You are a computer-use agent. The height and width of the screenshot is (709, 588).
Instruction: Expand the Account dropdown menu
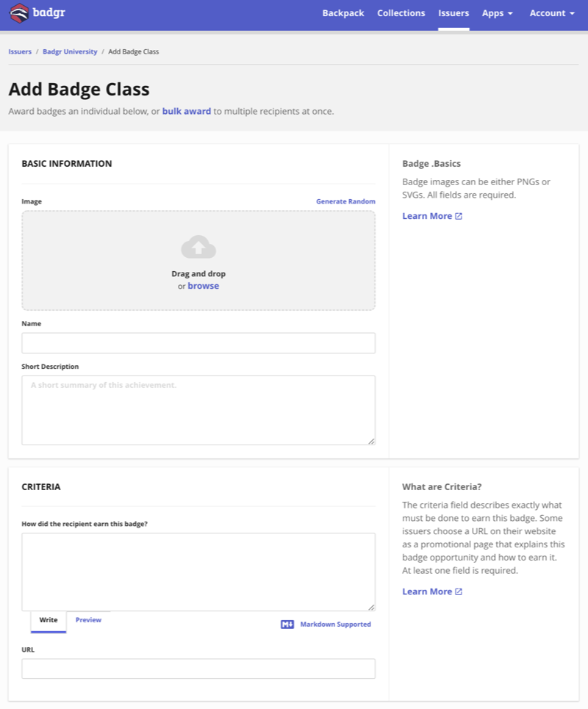click(552, 13)
